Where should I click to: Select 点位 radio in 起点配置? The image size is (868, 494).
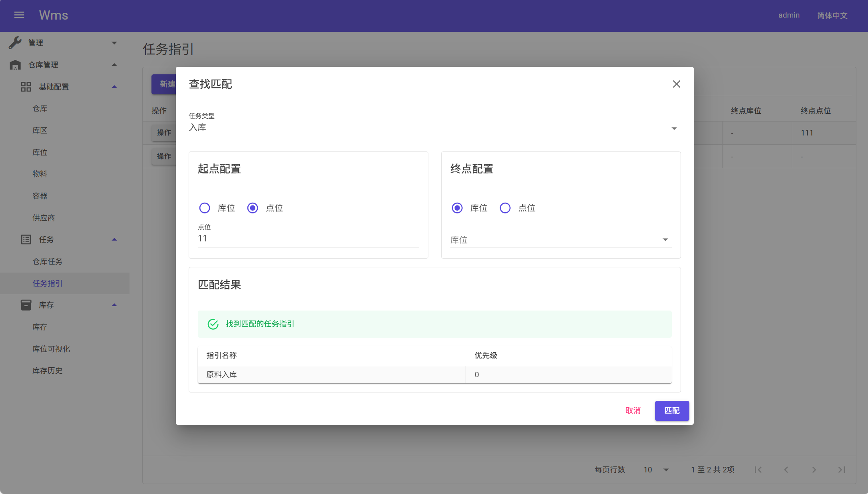pyautogui.click(x=253, y=208)
